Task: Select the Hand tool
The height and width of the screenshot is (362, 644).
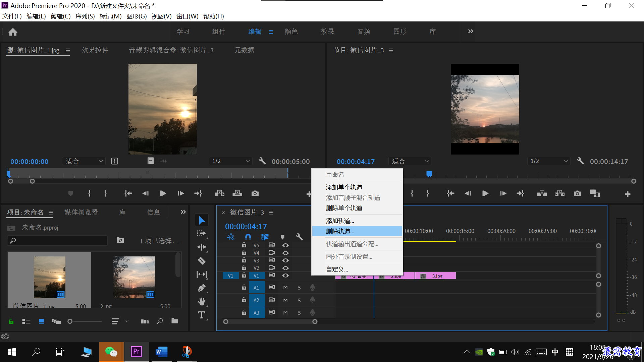Action: point(202,301)
